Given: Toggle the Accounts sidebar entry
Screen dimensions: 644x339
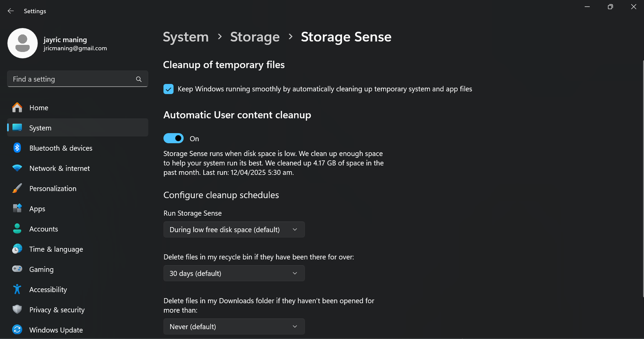Looking at the screenshot, I should [x=44, y=229].
